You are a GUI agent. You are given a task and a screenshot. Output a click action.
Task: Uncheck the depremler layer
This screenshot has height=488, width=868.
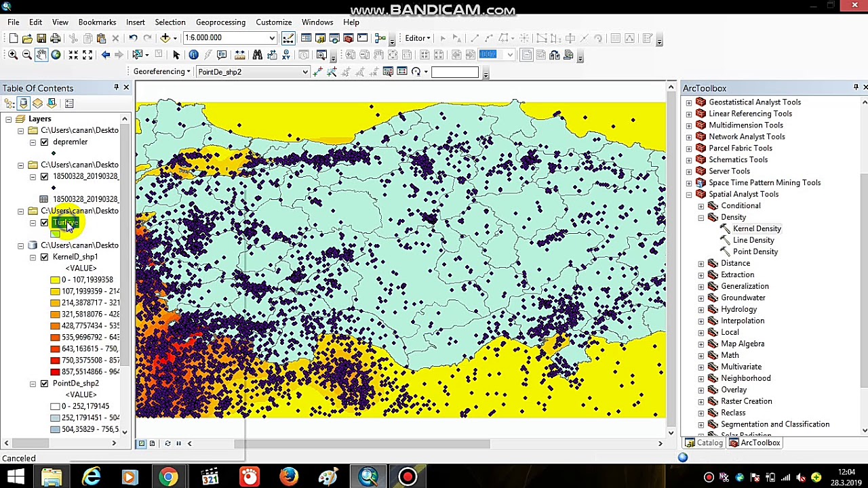click(x=44, y=142)
